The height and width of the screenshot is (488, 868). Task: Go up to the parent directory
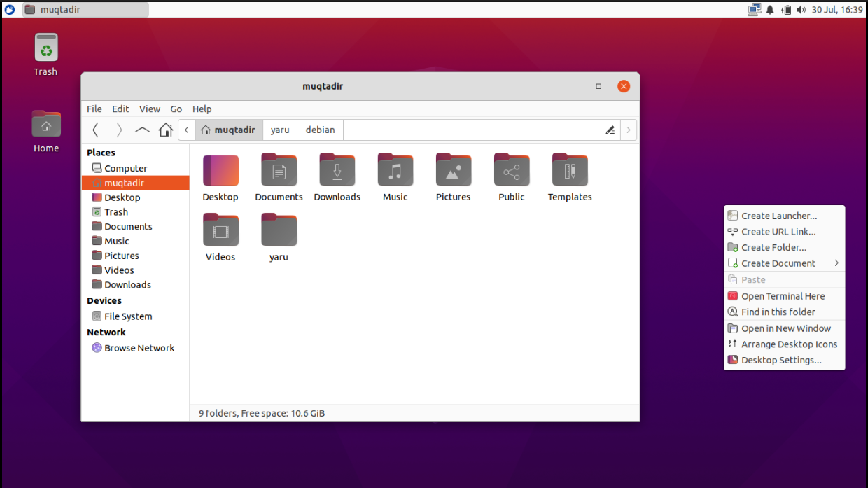point(142,129)
